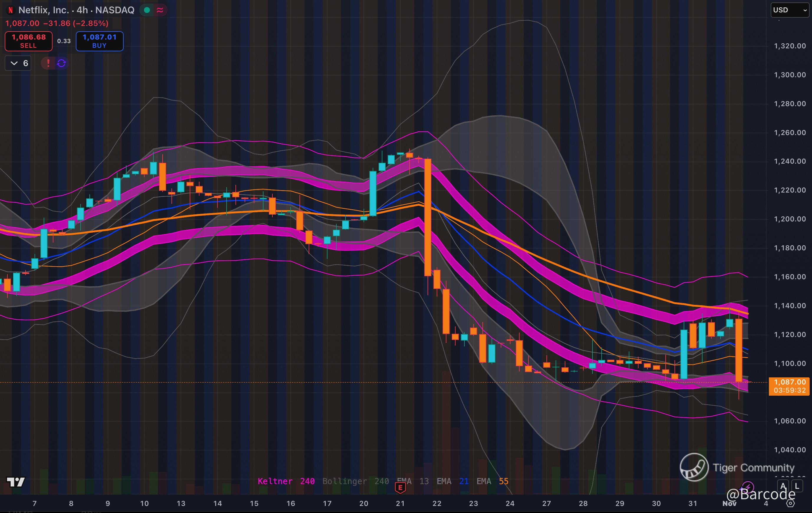Toggle auto scale with the 'A' button
This screenshot has width=812, height=513.
click(783, 486)
